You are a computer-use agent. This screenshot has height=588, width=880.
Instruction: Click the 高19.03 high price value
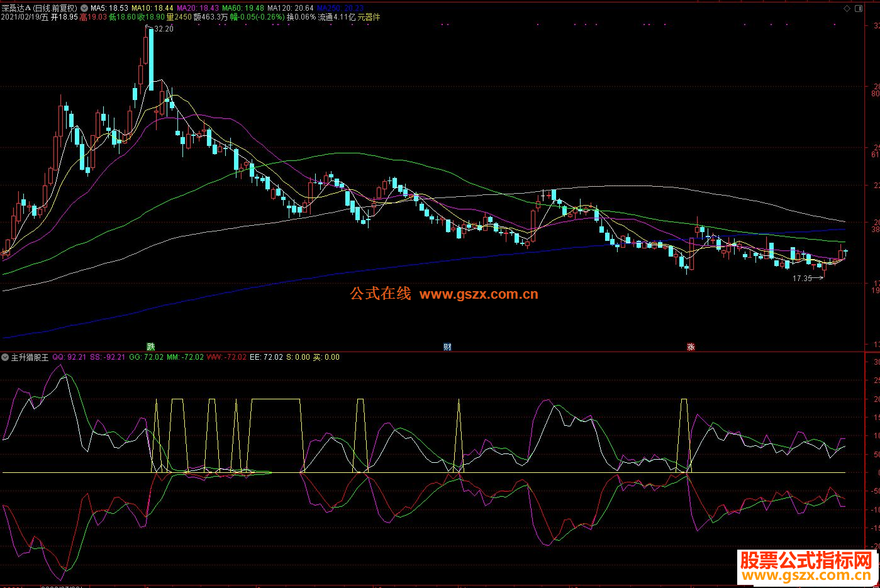(93, 18)
